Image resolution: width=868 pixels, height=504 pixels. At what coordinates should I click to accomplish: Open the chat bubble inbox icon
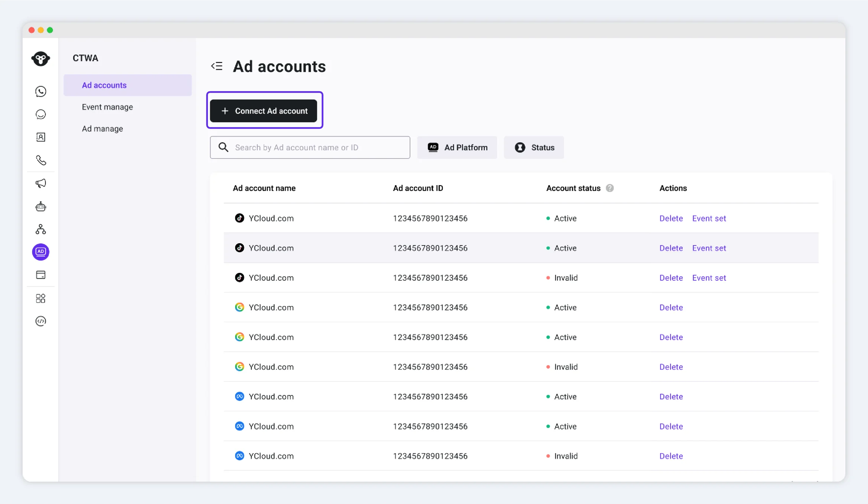tap(41, 114)
